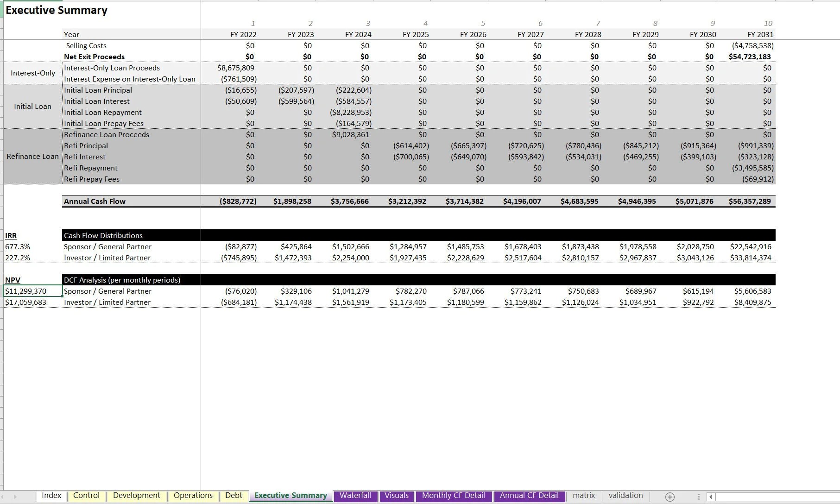The height and width of the screenshot is (504, 840).
Task: Open the Operations sheet tab
Action: (193, 495)
